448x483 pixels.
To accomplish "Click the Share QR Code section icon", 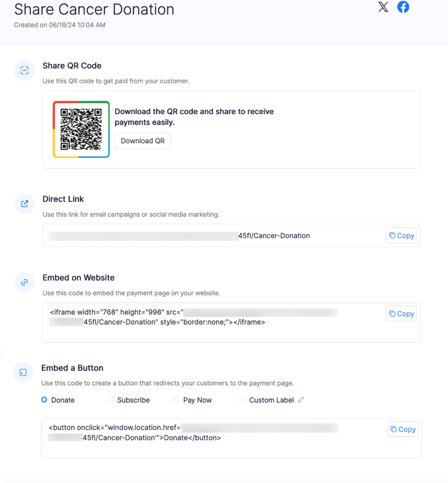I will [24, 70].
